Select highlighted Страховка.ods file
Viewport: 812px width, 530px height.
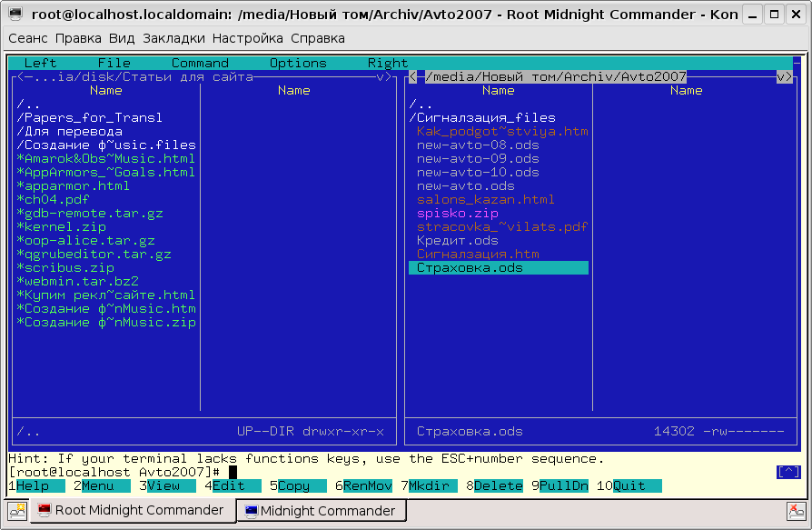point(498,268)
